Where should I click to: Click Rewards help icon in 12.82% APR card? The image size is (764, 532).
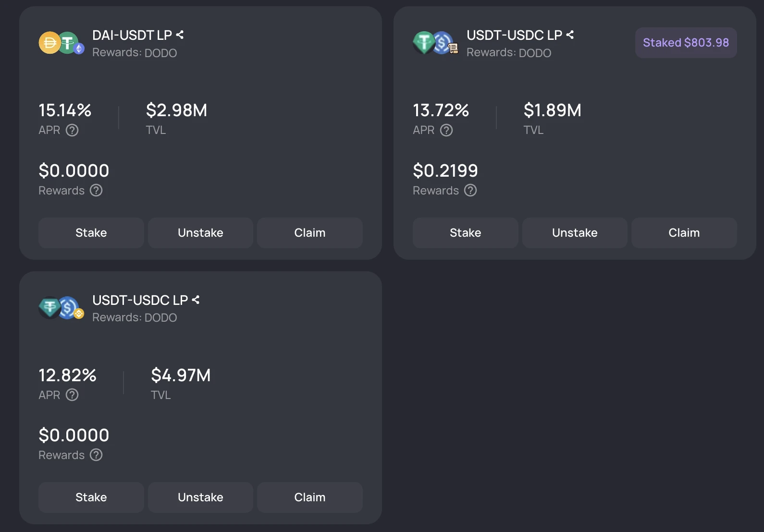[96, 455]
